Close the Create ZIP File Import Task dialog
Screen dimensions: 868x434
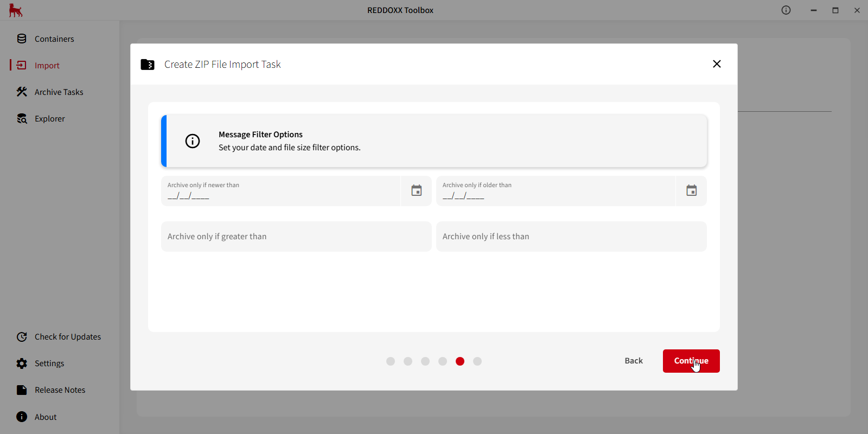(717, 64)
